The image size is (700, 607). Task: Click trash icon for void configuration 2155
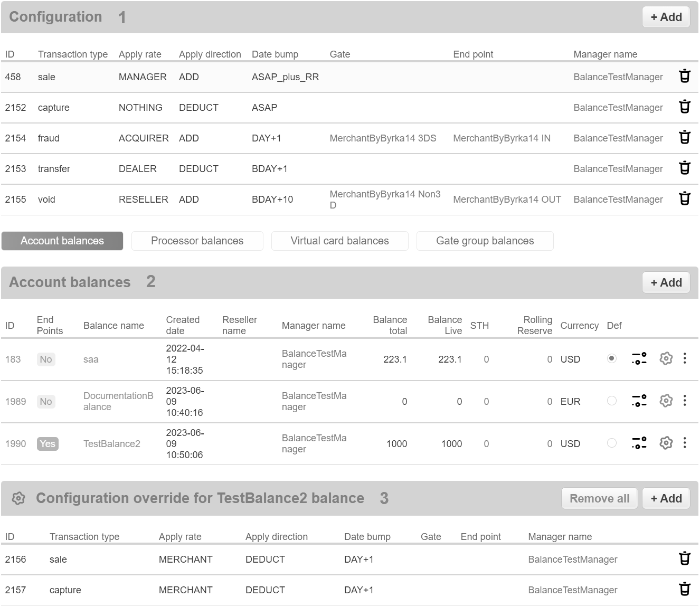684,199
